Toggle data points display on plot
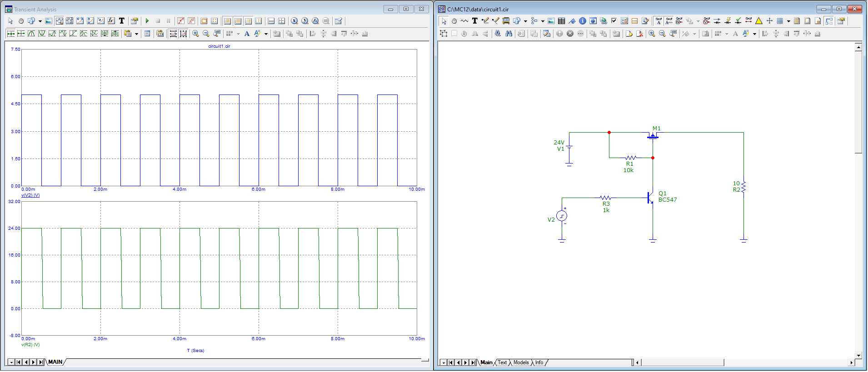The width and height of the screenshot is (868, 372). [x=181, y=21]
